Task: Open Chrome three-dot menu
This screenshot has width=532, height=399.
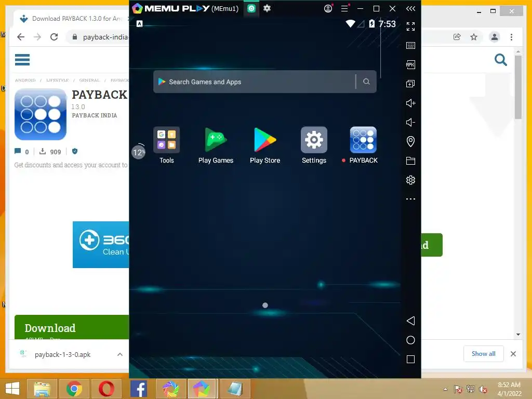Action: click(x=511, y=37)
